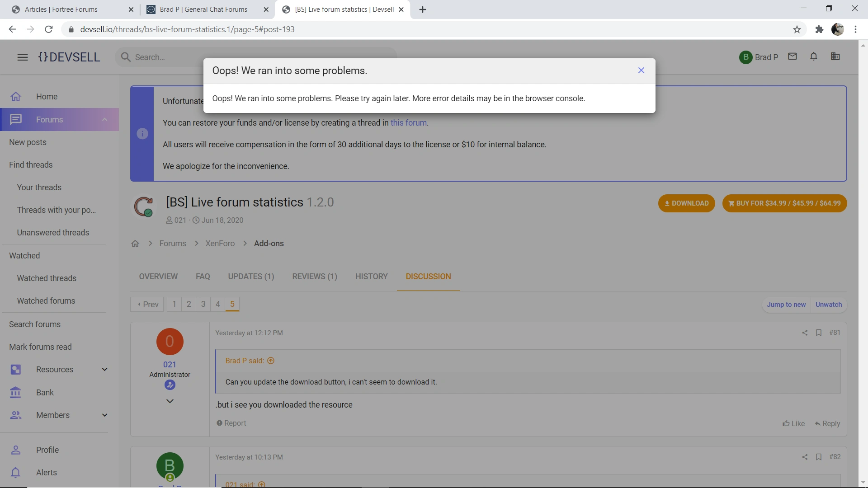Click the news feed icon in header
This screenshot has height=488, width=868.
(835, 57)
